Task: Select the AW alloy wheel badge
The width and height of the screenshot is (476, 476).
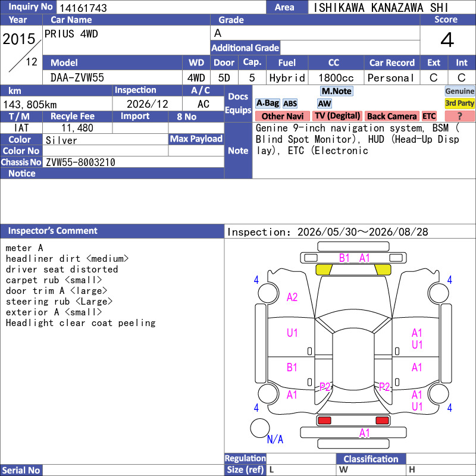Action: pyautogui.click(x=324, y=104)
